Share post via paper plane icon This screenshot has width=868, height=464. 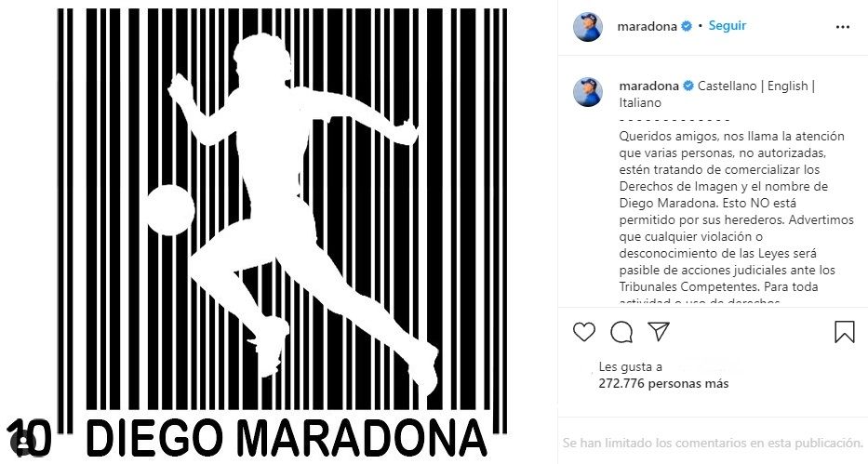pyautogui.click(x=659, y=331)
